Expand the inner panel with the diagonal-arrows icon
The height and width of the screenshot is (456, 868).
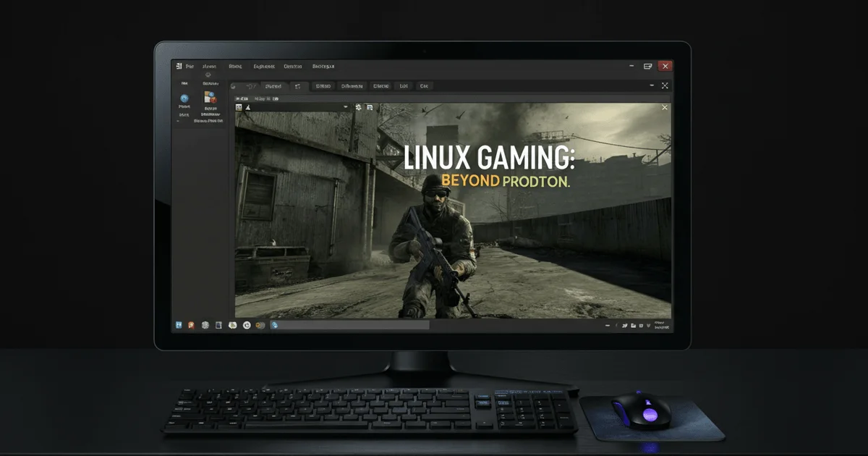[665, 85]
